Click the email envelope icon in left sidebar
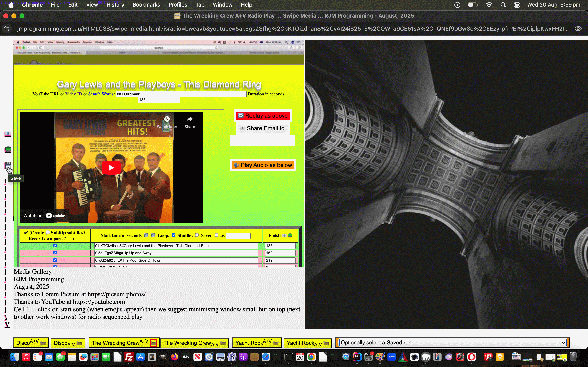The image size is (588, 367). tap(8, 134)
